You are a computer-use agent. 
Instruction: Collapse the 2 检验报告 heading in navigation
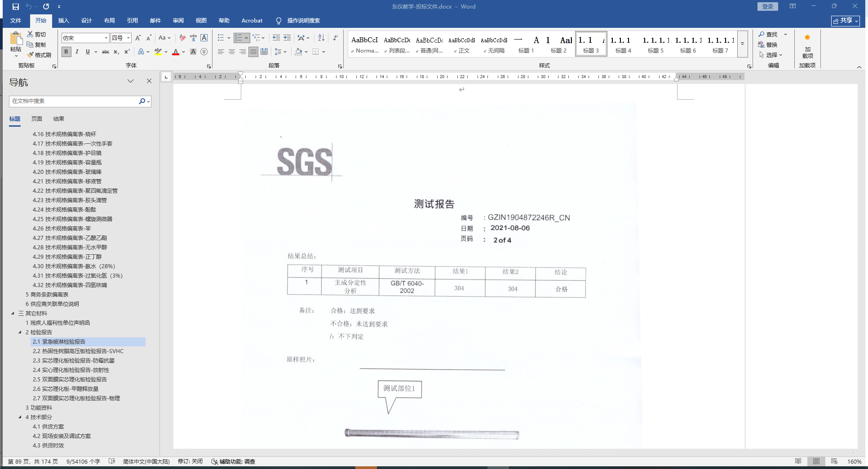click(x=20, y=332)
